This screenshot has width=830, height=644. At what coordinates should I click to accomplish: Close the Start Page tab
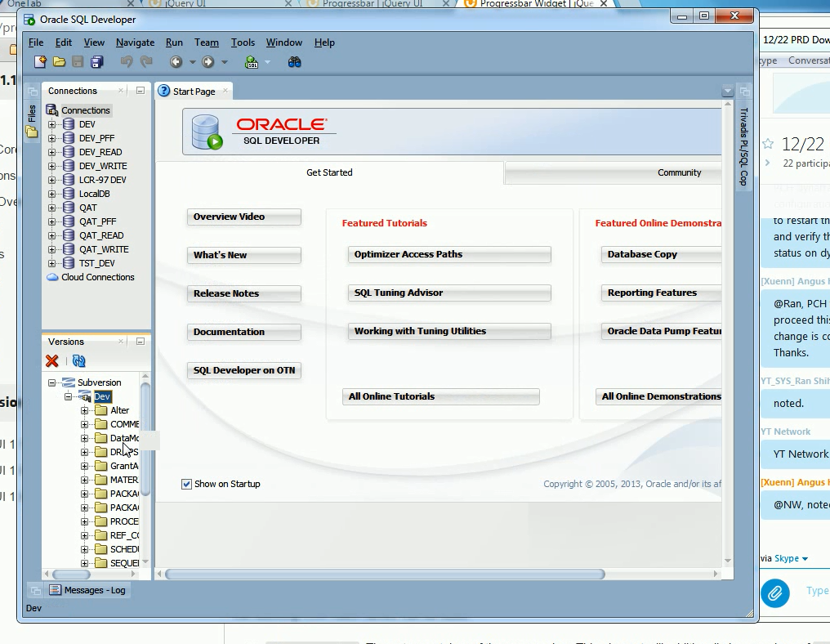225,91
